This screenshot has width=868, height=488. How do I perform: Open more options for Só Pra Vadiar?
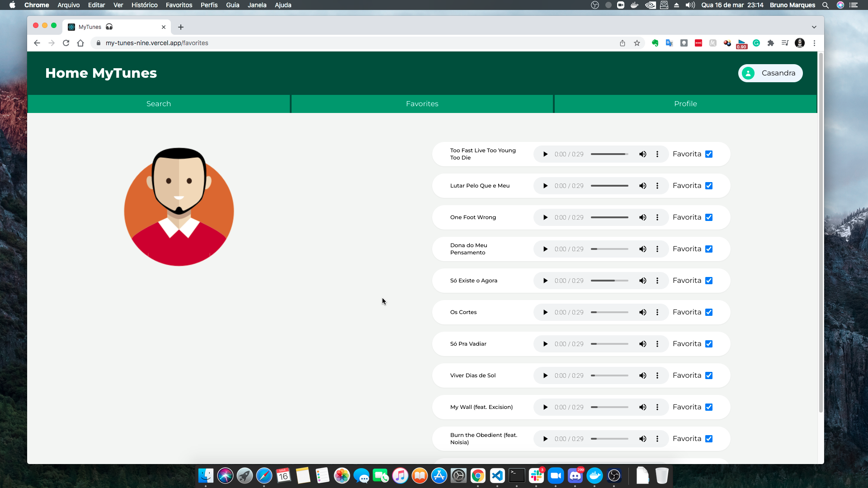657,344
